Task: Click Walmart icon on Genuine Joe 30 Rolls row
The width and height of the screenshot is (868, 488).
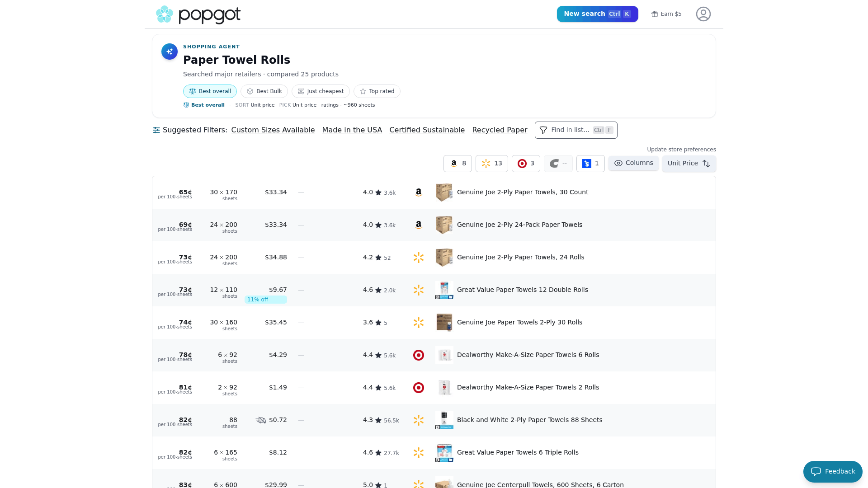Action: tap(419, 323)
